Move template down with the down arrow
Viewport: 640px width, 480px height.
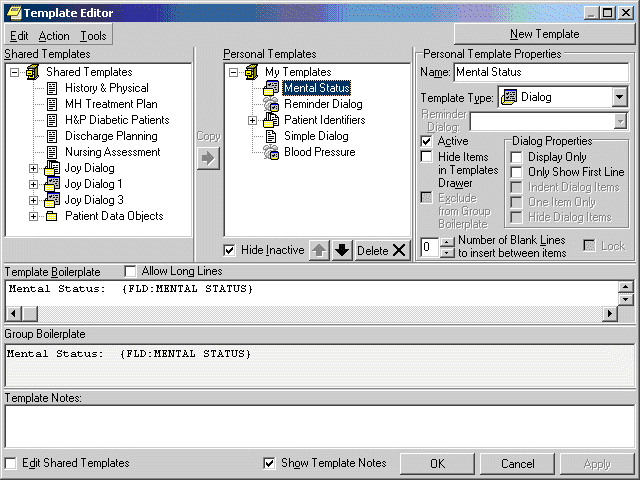[x=342, y=250]
